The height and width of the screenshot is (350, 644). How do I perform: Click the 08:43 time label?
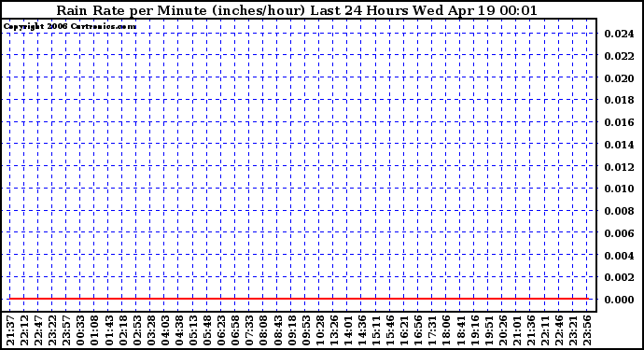coord(277,330)
